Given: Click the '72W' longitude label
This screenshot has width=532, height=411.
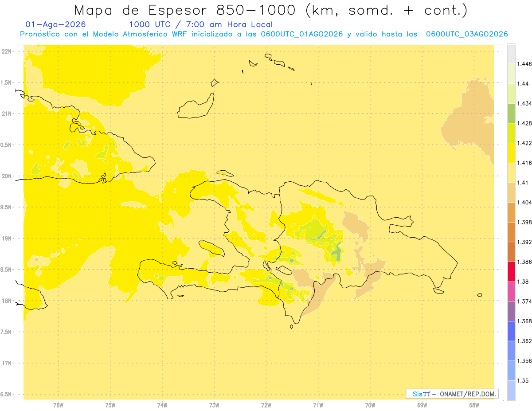Looking at the screenshot, I should [266, 405].
